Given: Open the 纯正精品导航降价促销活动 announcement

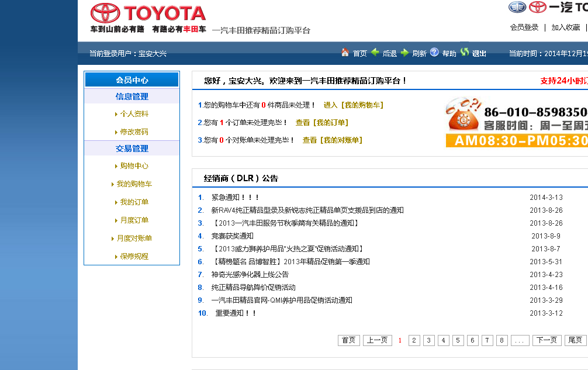Looking at the screenshot, I should (254, 288).
